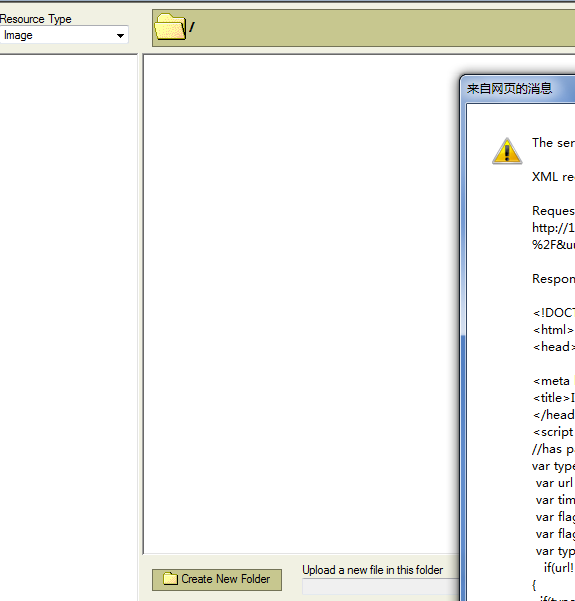Image resolution: width=575 pixels, height=601 pixels.
Task: Click the <title> tag line in dialog
Action: point(554,398)
